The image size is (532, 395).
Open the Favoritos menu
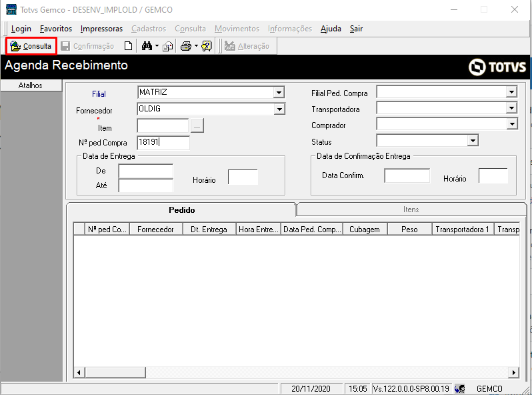[x=56, y=29]
